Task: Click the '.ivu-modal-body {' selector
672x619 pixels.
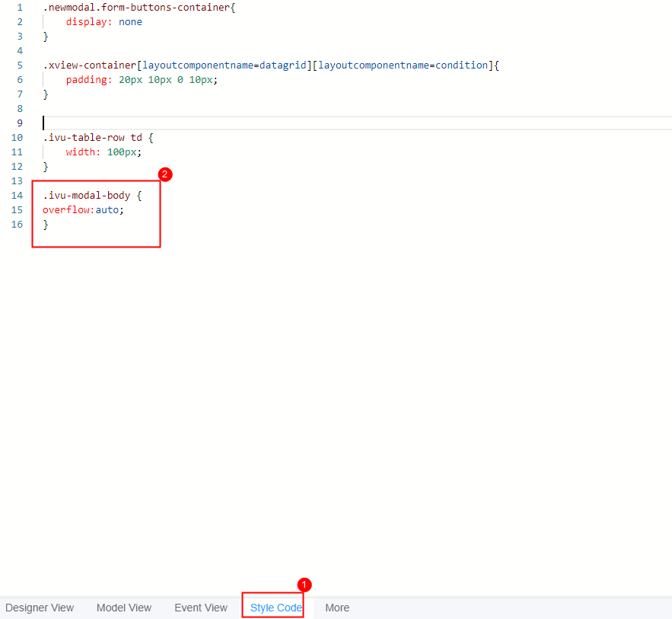Action: 92,196
